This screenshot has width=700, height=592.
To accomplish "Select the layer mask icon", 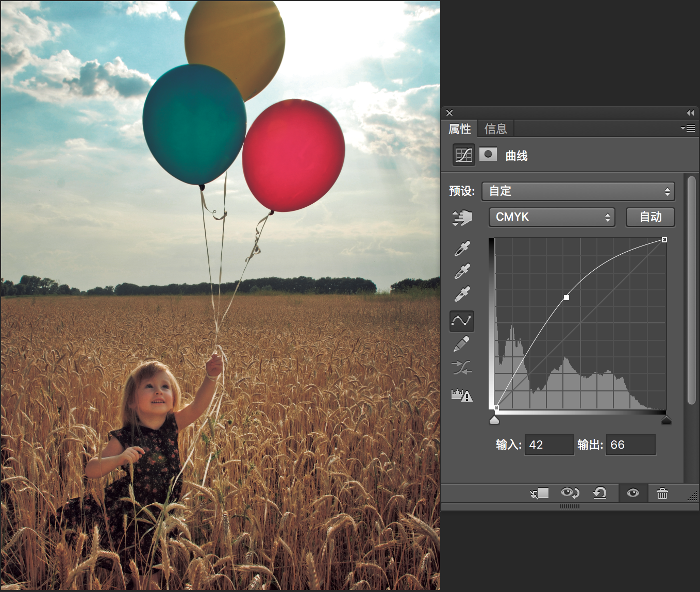I will point(488,154).
